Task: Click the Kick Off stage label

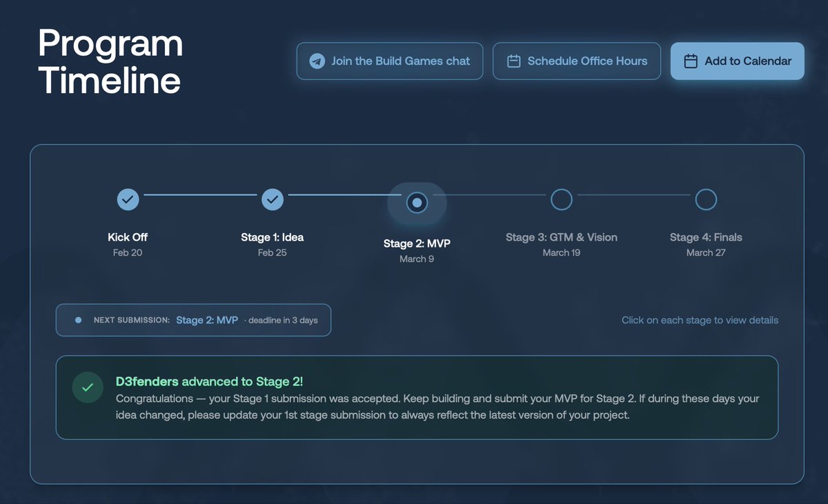Action: pos(128,237)
